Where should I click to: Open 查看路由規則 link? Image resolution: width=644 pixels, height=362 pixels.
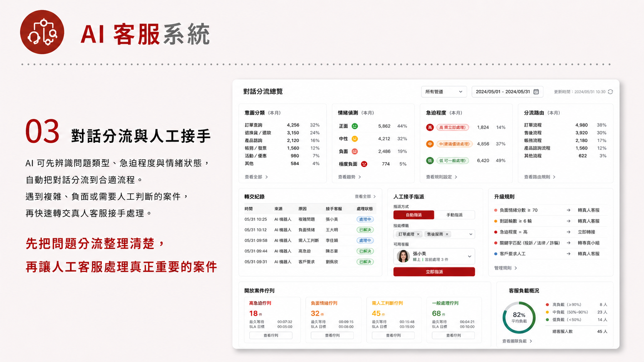click(x=540, y=177)
